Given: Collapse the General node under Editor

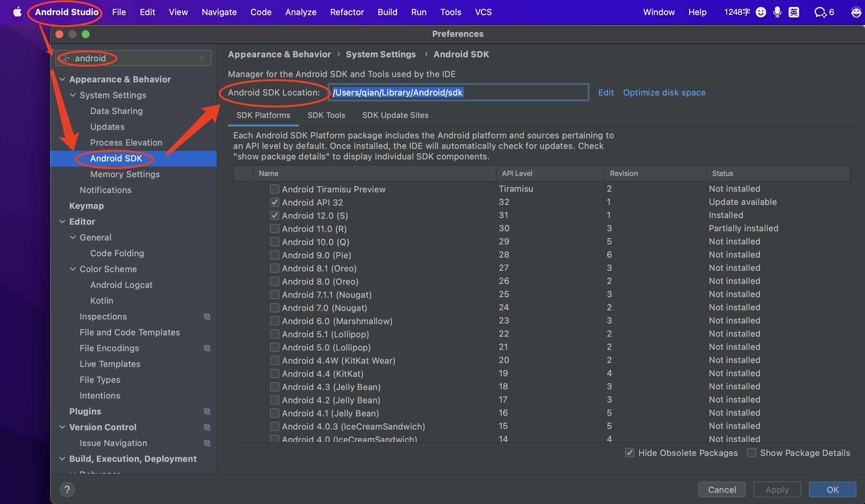Looking at the screenshot, I should [73, 237].
